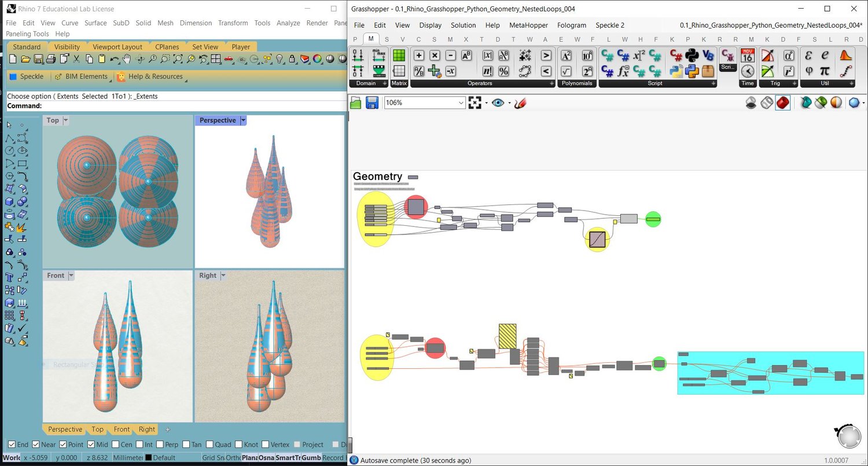Screen dimensions: 868x466
Task: Click the color wheel icon in Rhino toolbar
Action: click(317, 59)
